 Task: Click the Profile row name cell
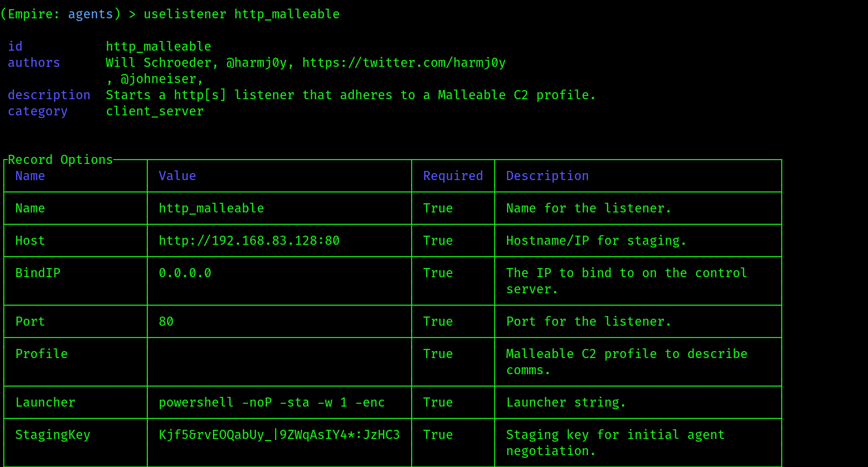click(x=76, y=362)
